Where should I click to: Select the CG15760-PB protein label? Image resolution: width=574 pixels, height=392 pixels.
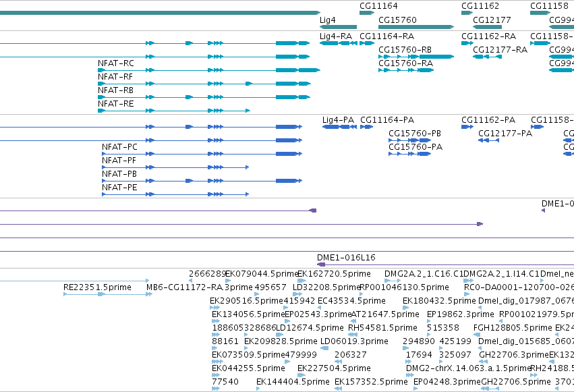[415, 133]
